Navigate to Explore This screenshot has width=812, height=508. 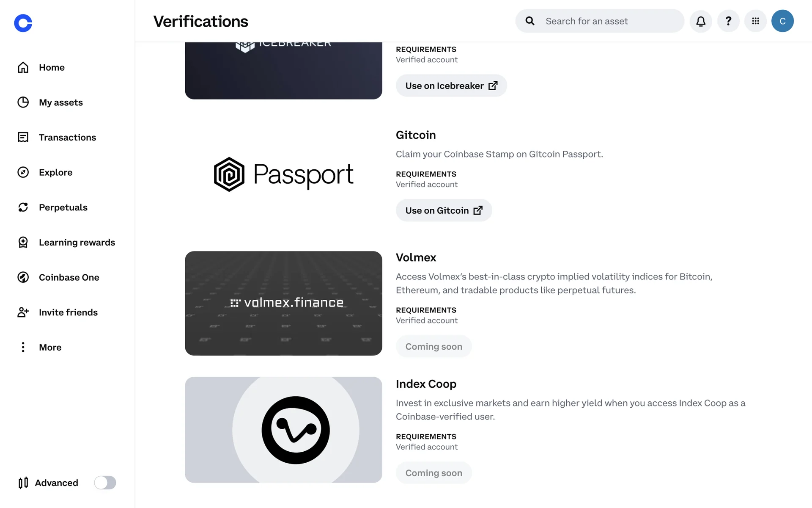tap(55, 172)
